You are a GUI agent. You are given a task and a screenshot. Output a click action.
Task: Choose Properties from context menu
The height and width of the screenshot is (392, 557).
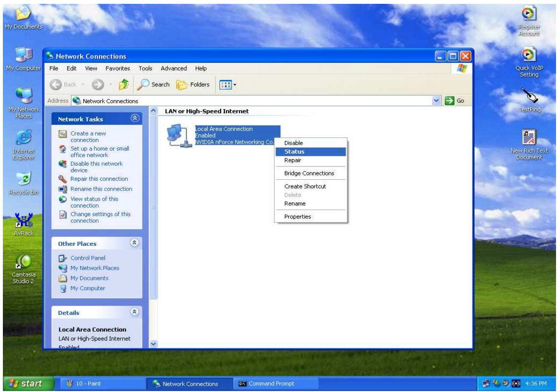311,217
